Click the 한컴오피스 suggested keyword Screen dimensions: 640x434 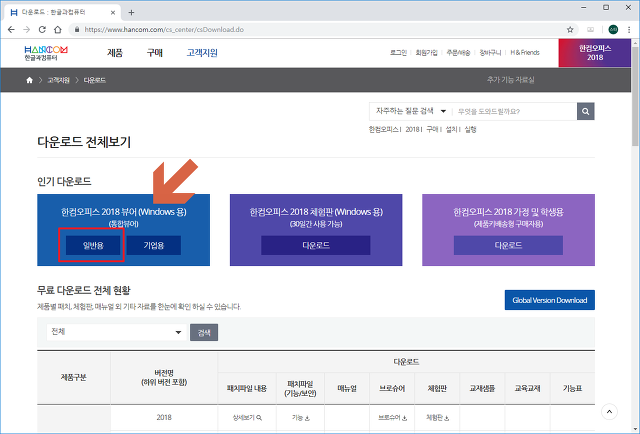pyautogui.click(x=384, y=129)
